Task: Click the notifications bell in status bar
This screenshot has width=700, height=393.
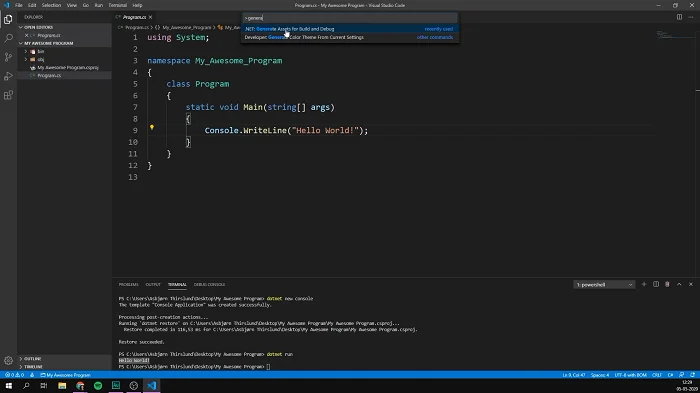Action: tap(692, 375)
